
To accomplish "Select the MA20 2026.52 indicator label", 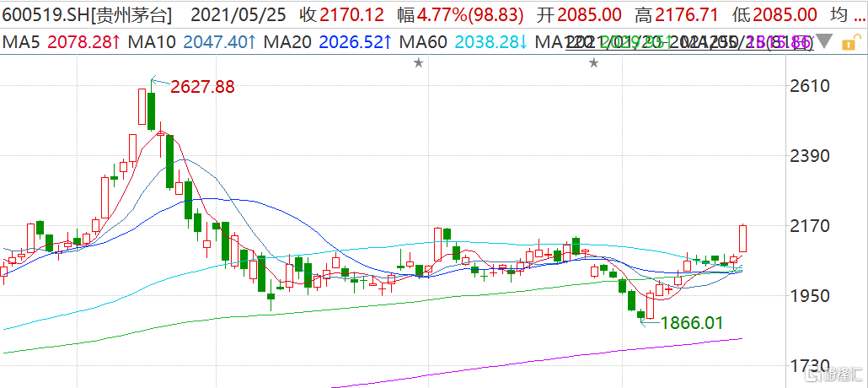I will point(329,42).
